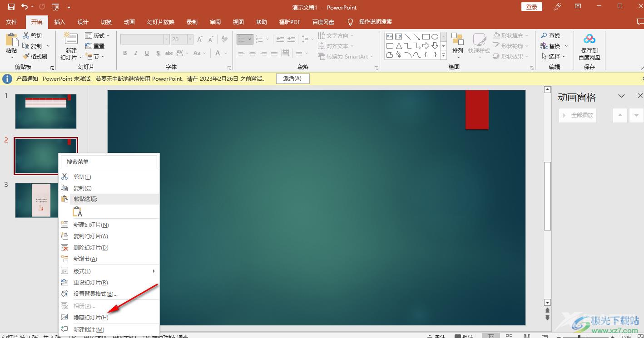Click Save to Baidu Netdisk icon
The width and height of the screenshot is (644, 338).
589,40
